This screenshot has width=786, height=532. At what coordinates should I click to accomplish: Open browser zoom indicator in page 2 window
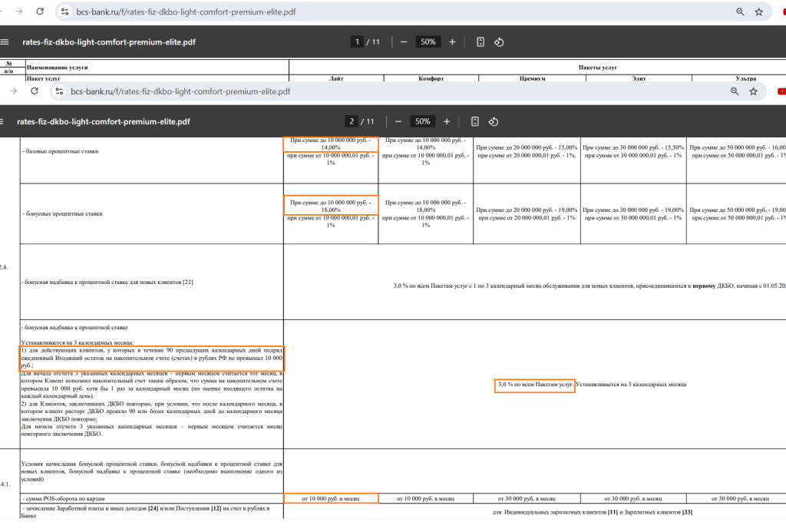[735, 91]
